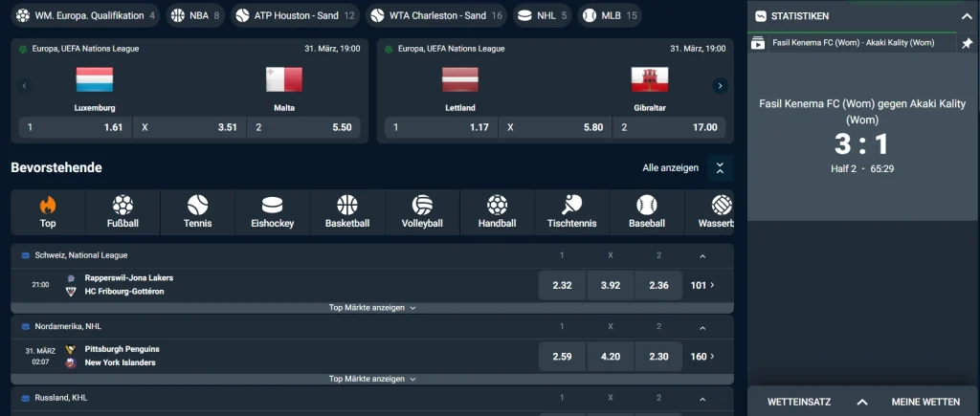Screen dimensions: 980x416
Task: Click the live stream icon beside Fasil Kenema
Action: tap(758, 43)
